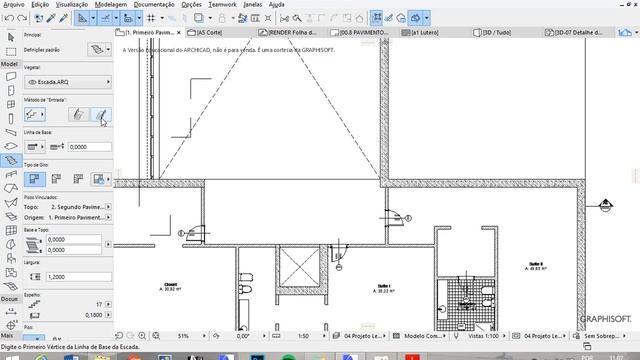
Task: Select the Slab tool
Action: (11, 146)
